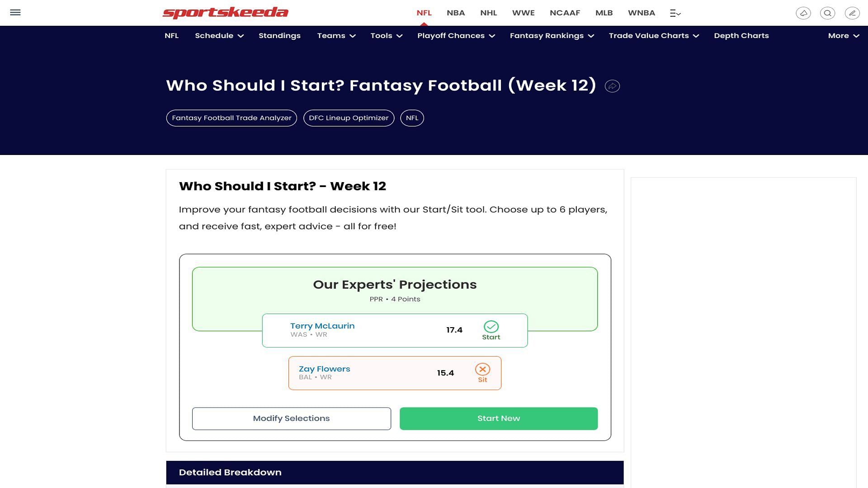Toggle the Tools dropdown in navigation
Screen dimensions: 868x488
point(386,36)
